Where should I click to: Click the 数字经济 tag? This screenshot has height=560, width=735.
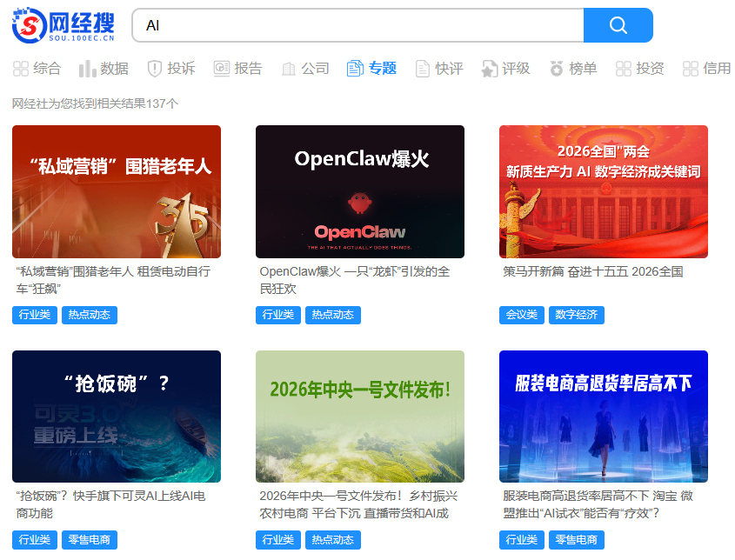pos(576,317)
